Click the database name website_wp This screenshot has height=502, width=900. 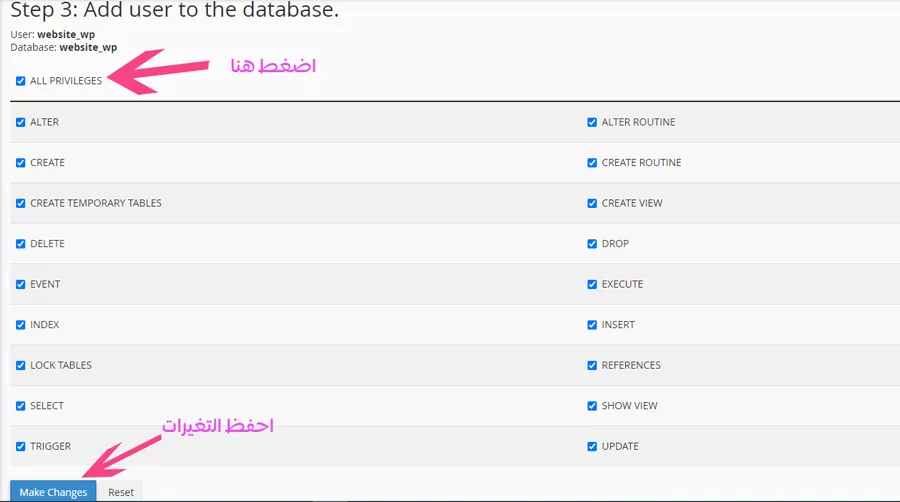(88, 48)
